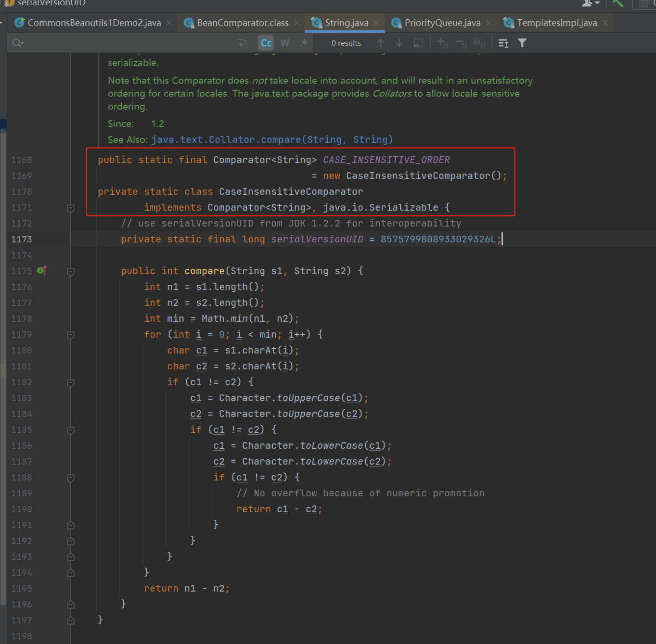Viewport: 656px width, 644px height.
Task: Click 'return c1 - c2;' statement
Action: (279, 509)
